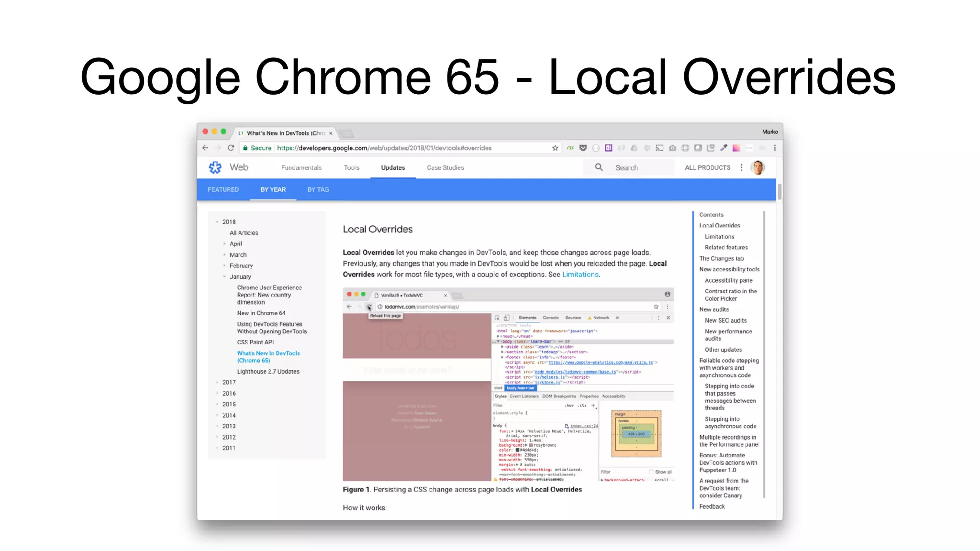Jump to Local Overrides in Contents

(720, 225)
